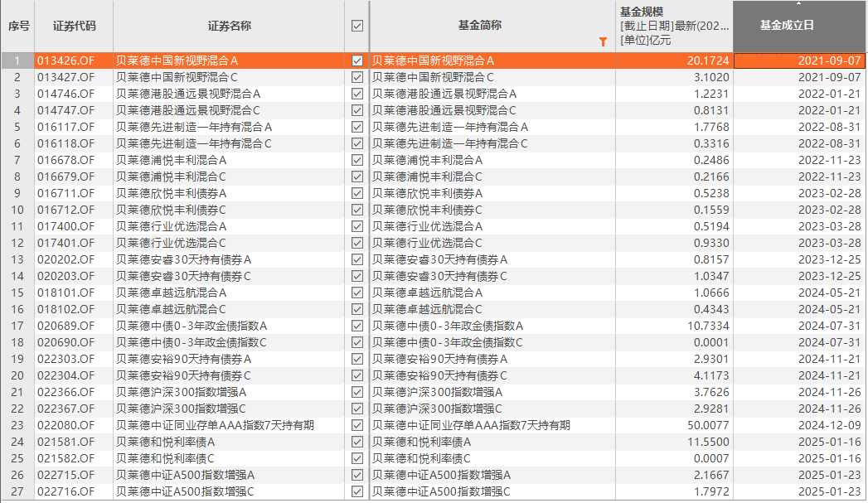Toggle checkbox for 贝莱德行业优选混合A

[357, 226]
